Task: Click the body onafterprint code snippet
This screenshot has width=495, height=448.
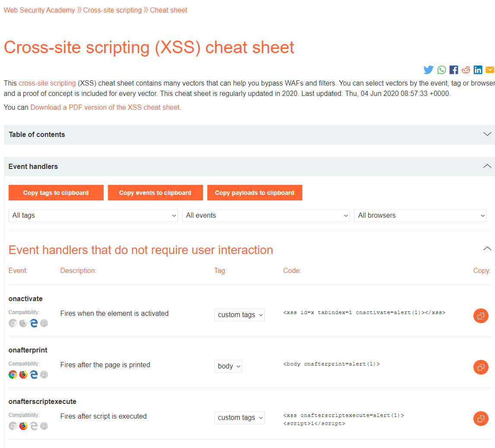Action: pyautogui.click(x=331, y=364)
